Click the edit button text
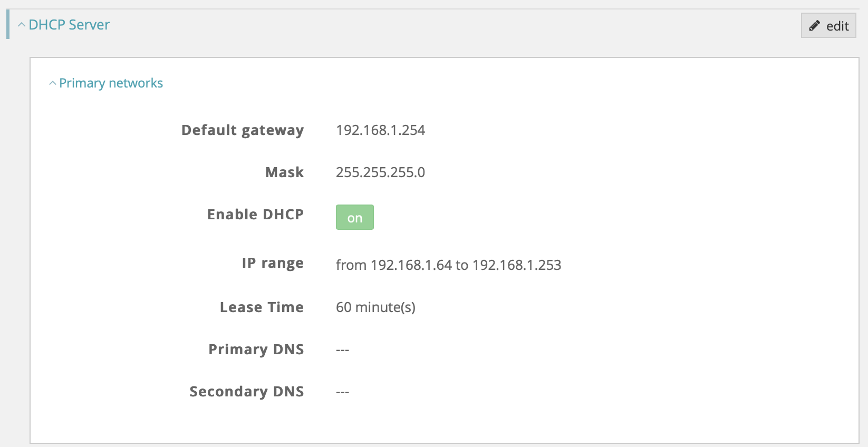Image resolution: width=868 pixels, height=447 pixels. click(x=837, y=26)
